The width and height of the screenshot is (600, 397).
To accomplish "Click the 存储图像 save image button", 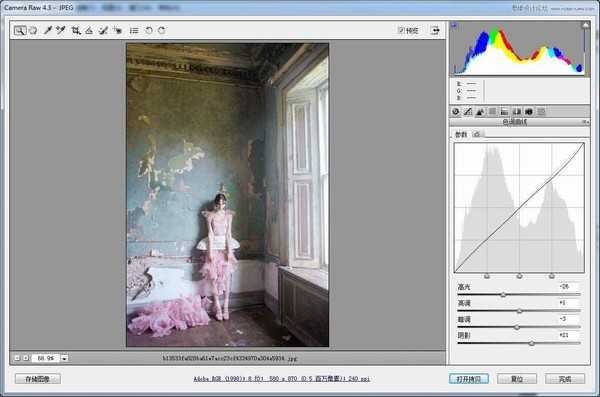I will 38,379.
